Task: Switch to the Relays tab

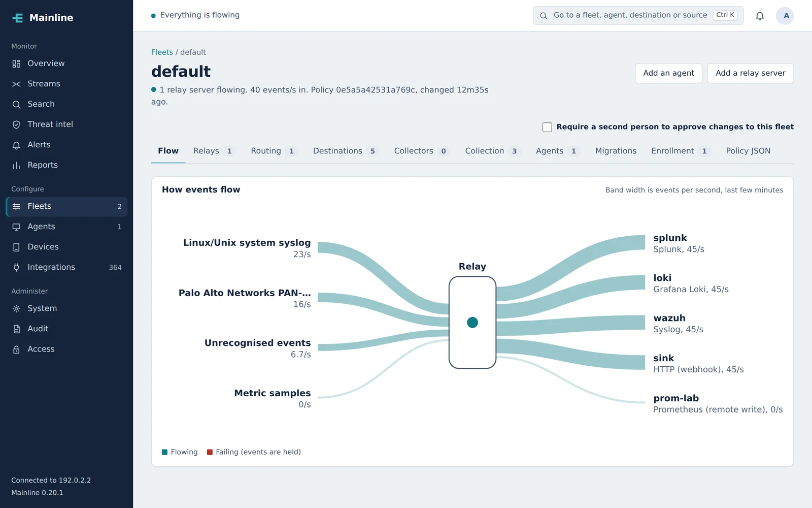Action: (214, 151)
